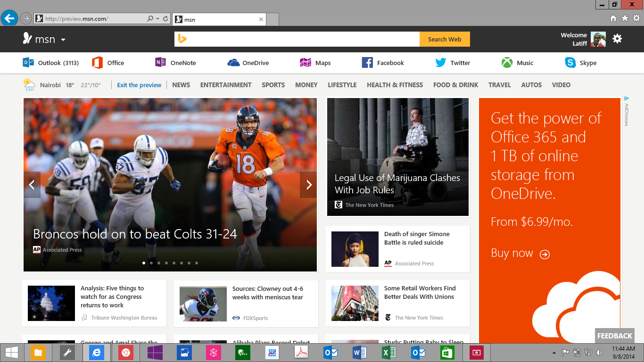Select the msn browser tab
Image resolution: width=644 pixels, height=362 pixels.
pyautogui.click(x=219, y=19)
